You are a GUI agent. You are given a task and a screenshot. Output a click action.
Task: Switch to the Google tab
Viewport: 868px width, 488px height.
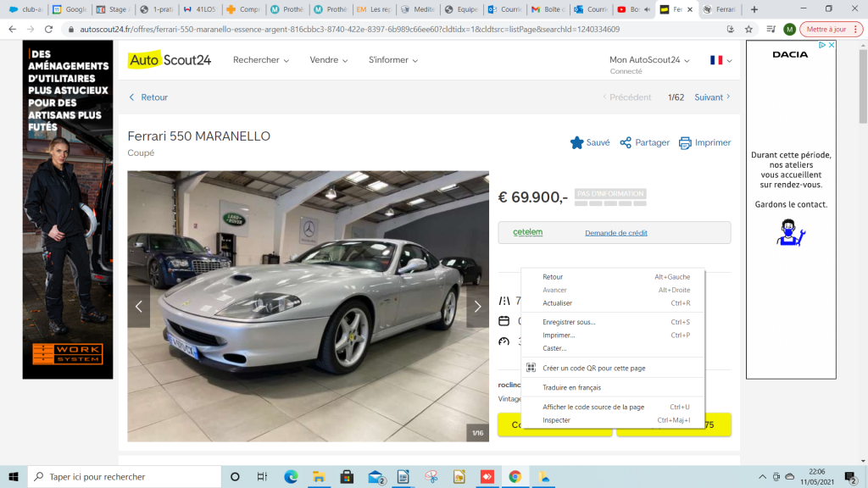(70, 9)
